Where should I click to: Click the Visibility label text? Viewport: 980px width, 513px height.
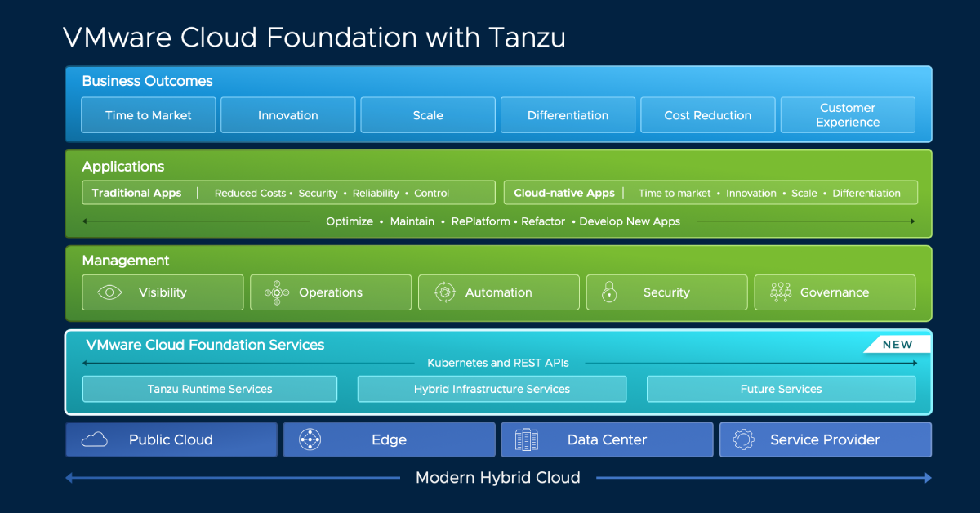point(163,292)
